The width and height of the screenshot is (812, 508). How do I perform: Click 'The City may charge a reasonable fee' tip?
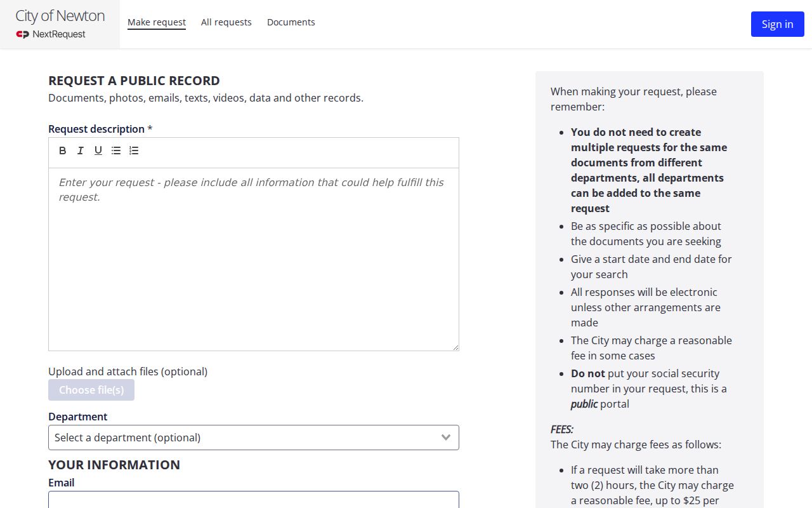pyautogui.click(x=652, y=348)
